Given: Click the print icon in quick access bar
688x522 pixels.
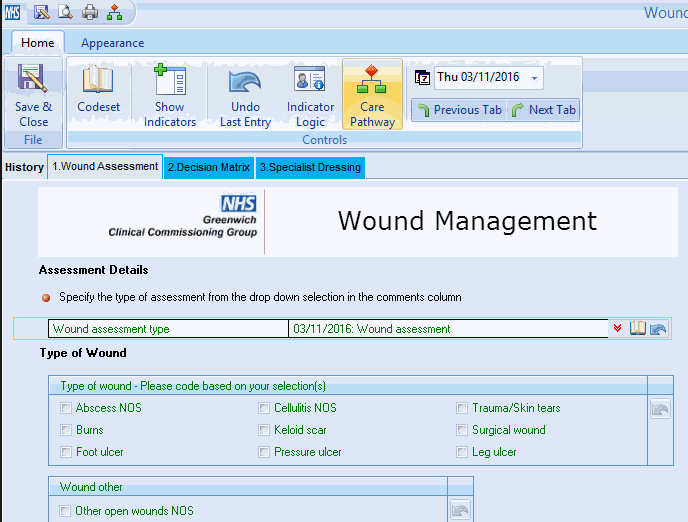Looking at the screenshot, I should [x=90, y=12].
